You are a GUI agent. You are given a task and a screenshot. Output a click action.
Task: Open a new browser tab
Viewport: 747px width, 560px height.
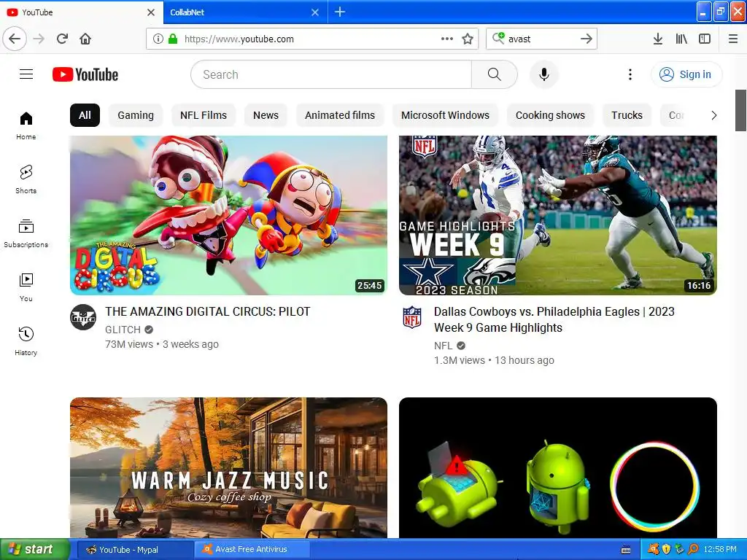pos(340,12)
